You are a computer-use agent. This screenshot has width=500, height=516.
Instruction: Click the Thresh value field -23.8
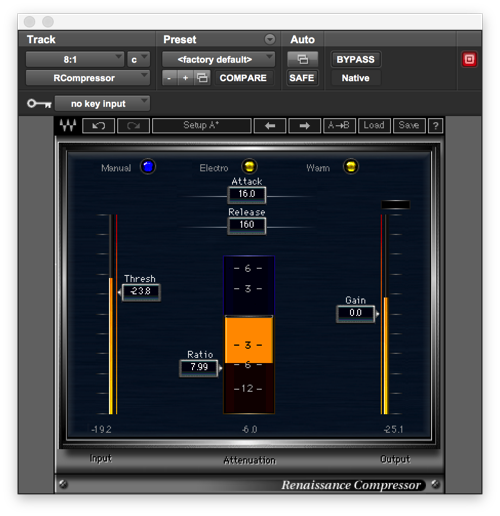141,292
